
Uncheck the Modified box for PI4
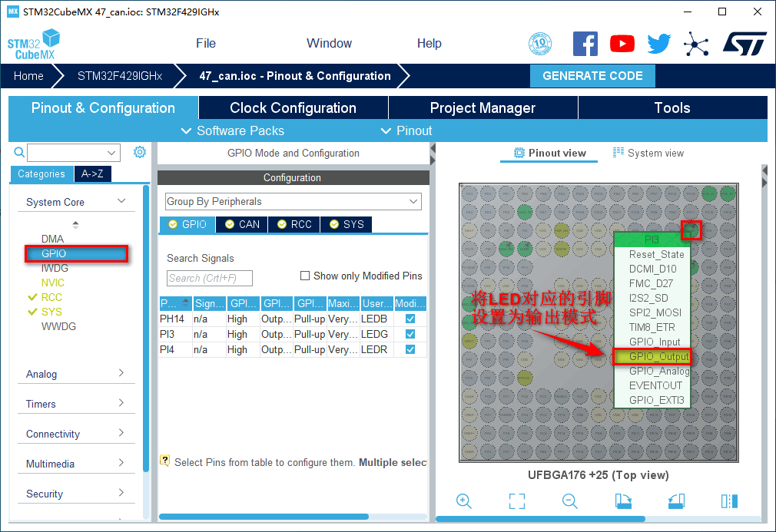[410, 349]
